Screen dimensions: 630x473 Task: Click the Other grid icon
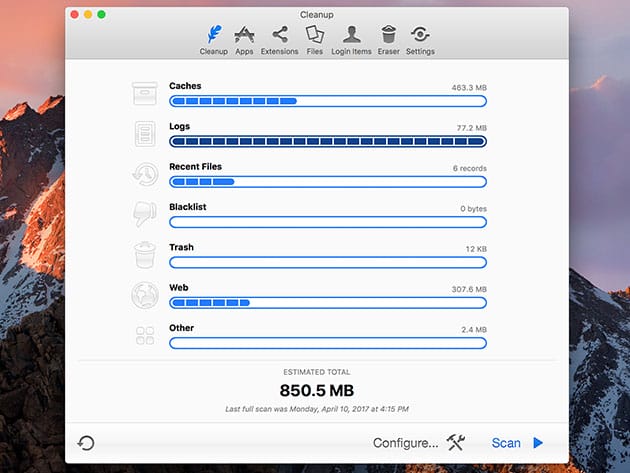pyautogui.click(x=145, y=336)
